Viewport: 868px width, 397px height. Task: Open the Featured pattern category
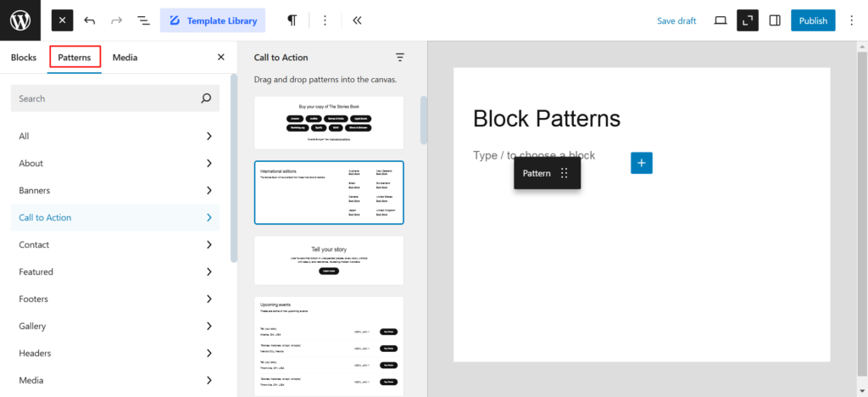(x=115, y=271)
